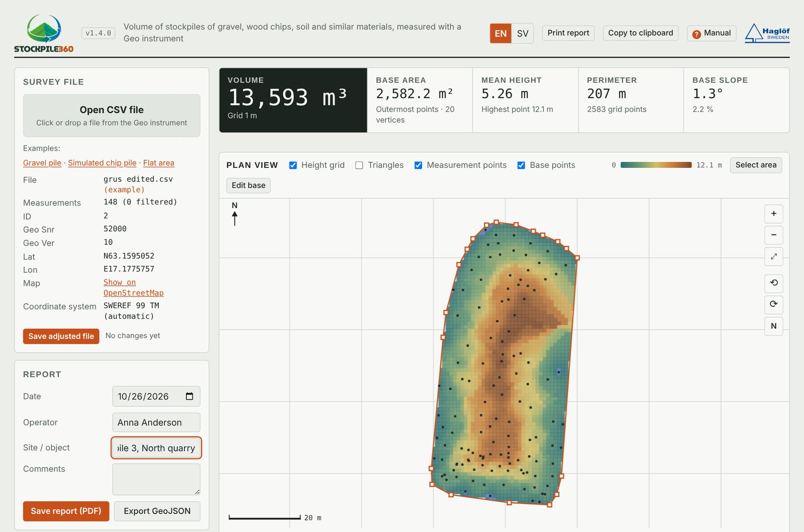Rotate the map clockwise
The height and width of the screenshot is (532, 804).
click(774, 304)
